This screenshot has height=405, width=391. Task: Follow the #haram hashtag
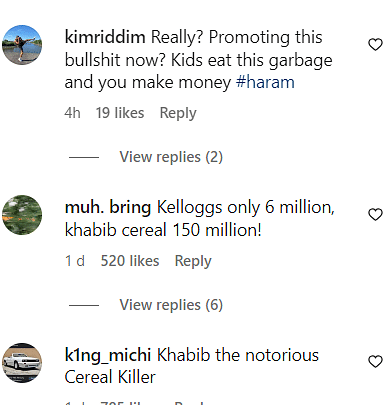[265, 82]
